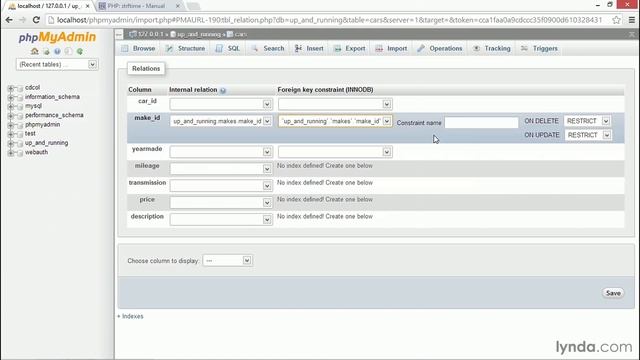Go to phpMyAdmin home icon
The height and width of the screenshot is (360, 640).
(x=35, y=51)
